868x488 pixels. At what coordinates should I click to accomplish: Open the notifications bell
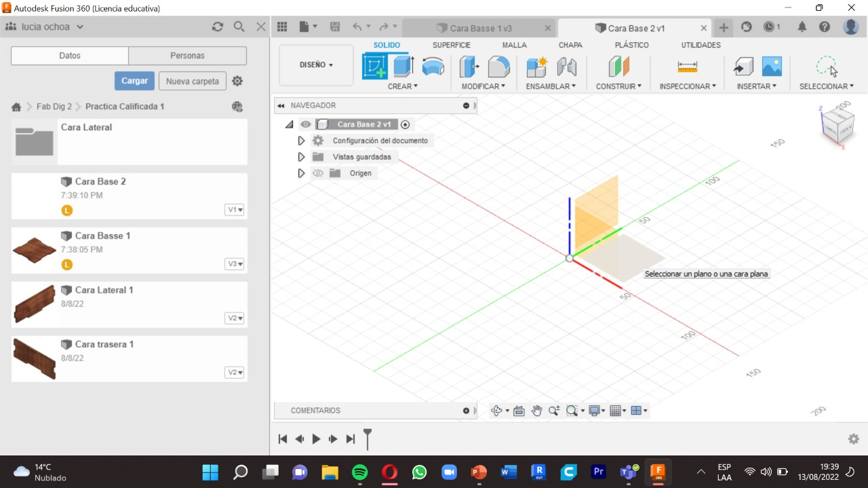pyautogui.click(x=802, y=27)
